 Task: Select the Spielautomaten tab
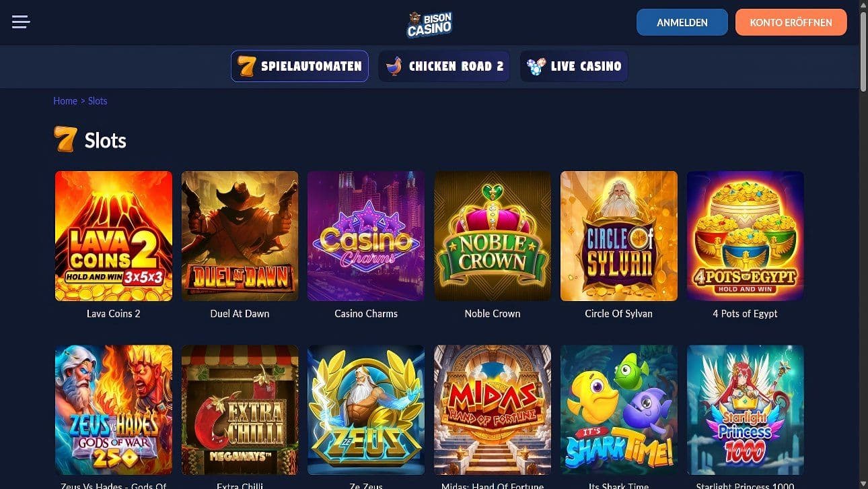tap(299, 66)
